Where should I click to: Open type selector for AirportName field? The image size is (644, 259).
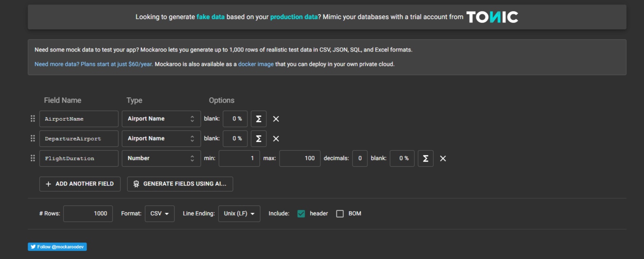click(x=161, y=119)
